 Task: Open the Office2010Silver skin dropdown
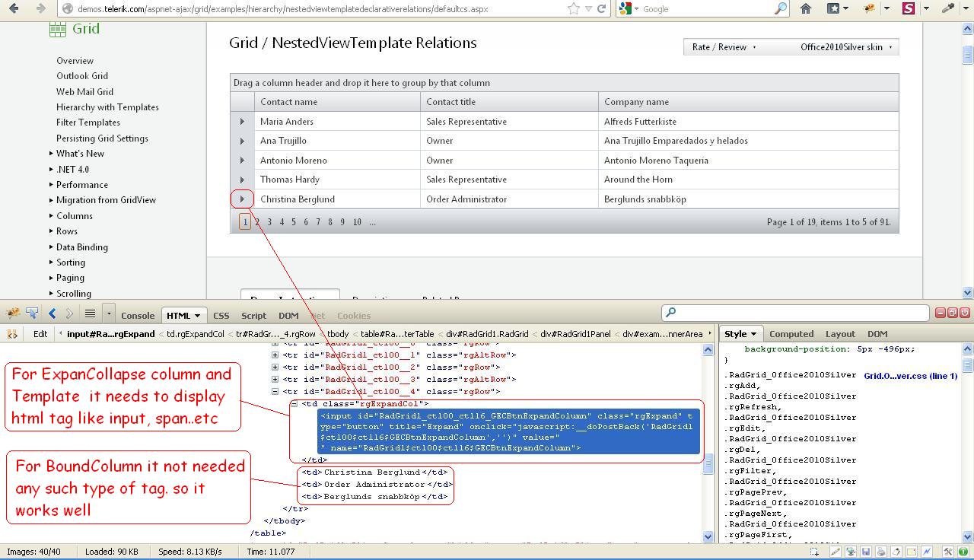[x=846, y=47]
